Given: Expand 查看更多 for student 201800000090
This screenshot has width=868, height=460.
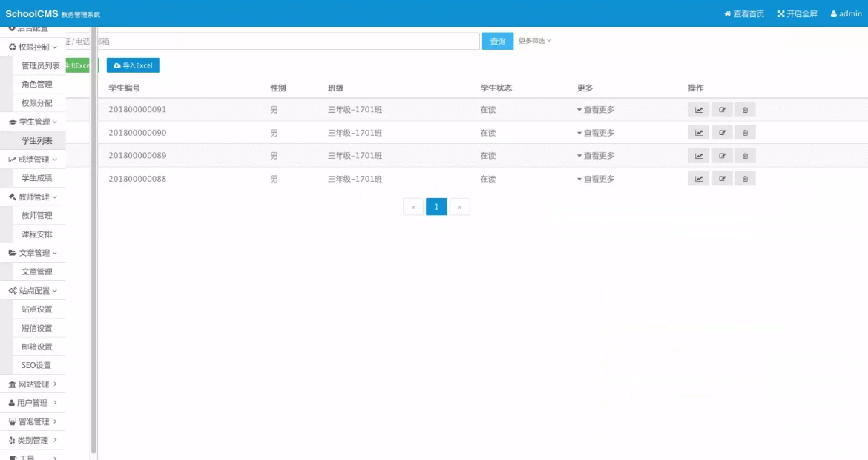Looking at the screenshot, I should 596,133.
